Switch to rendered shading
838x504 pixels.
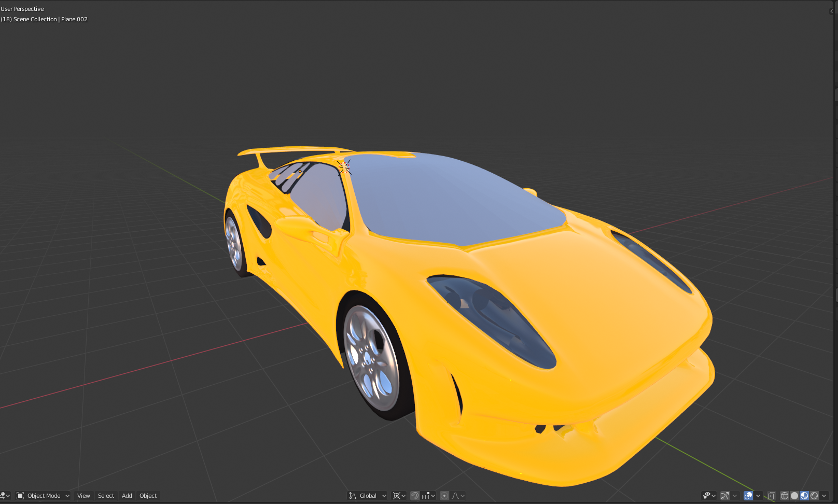coord(814,496)
